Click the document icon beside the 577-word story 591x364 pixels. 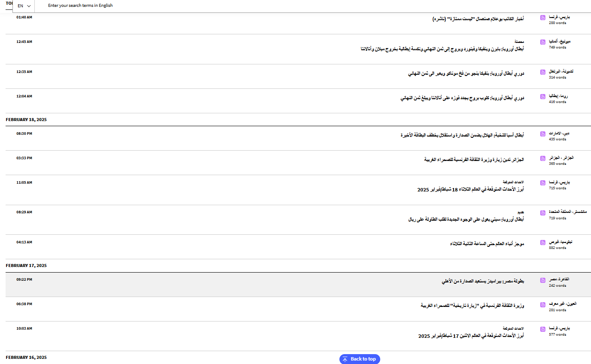point(543,329)
